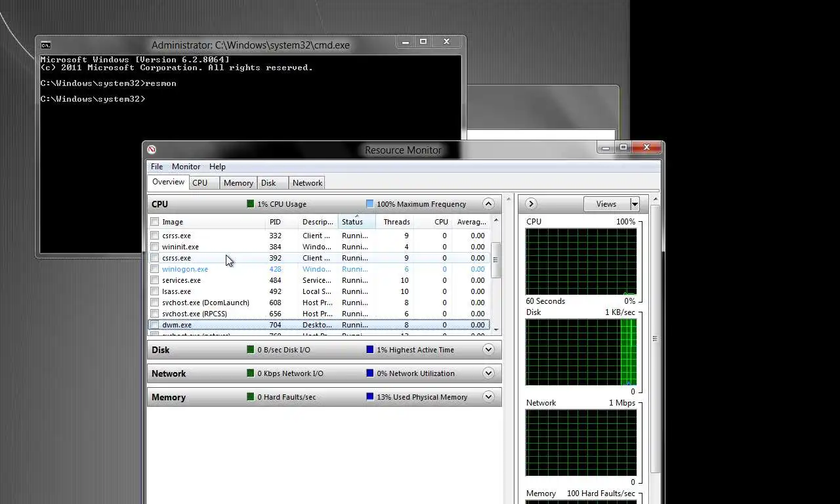Hide the graphs pane with arrow button

(531, 204)
